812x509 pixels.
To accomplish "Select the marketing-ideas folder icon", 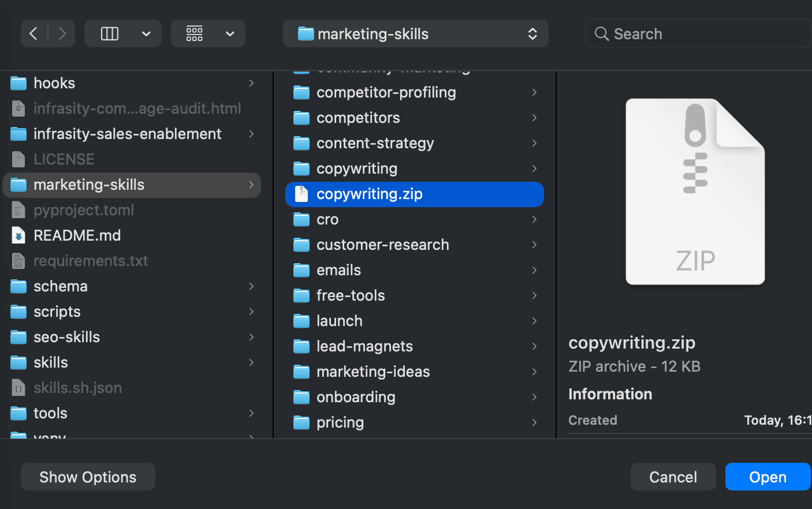I will (x=301, y=372).
